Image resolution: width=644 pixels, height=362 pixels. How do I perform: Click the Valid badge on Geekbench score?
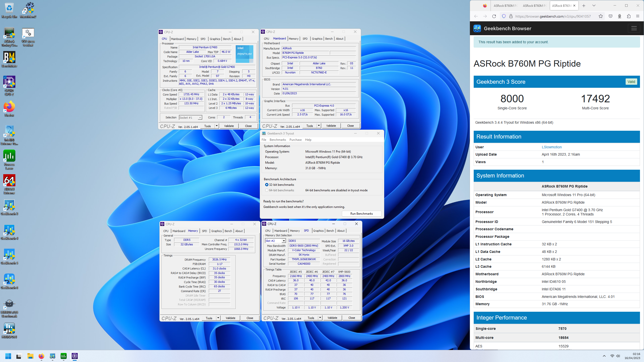point(631,82)
